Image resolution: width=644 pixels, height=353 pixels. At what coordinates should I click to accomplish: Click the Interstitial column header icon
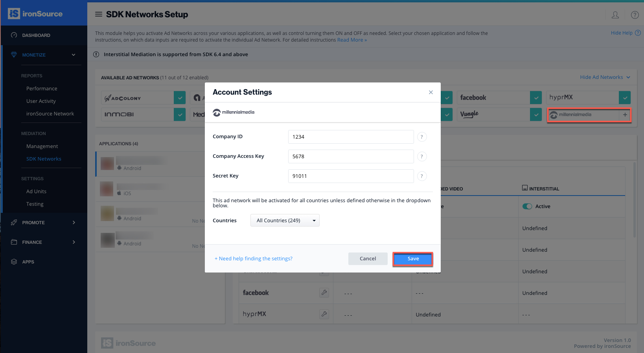point(524,188)
